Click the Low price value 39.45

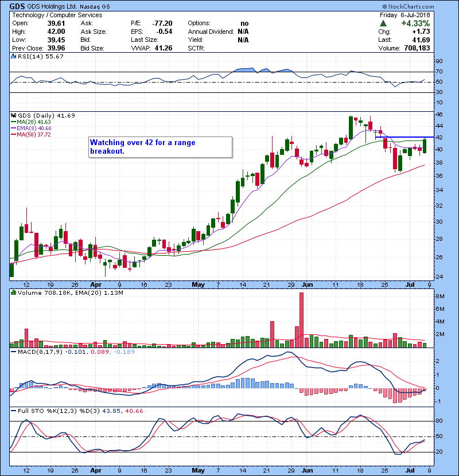pos(56,40)
